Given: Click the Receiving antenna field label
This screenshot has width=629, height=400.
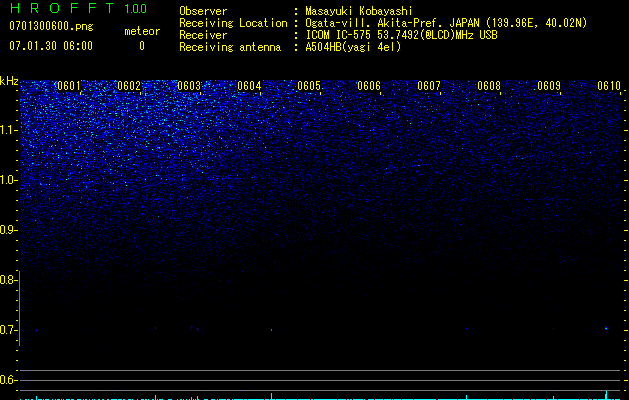Looking at the screenshot, I should pos(230,47).
